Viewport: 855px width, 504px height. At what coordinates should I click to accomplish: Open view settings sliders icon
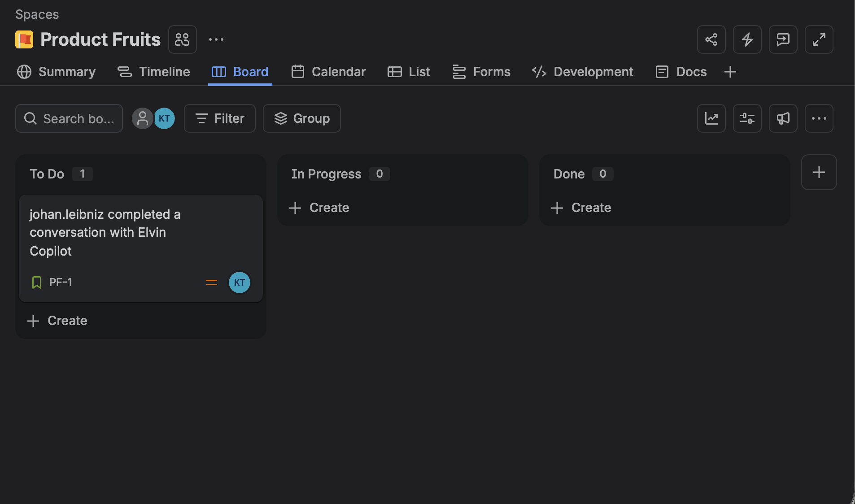click(x=747, y=118)
